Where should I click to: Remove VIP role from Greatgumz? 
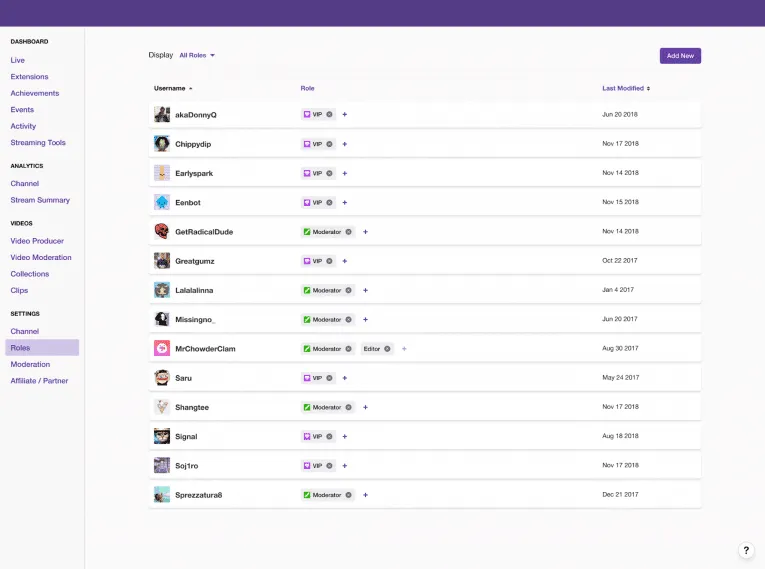click(329, 261)
